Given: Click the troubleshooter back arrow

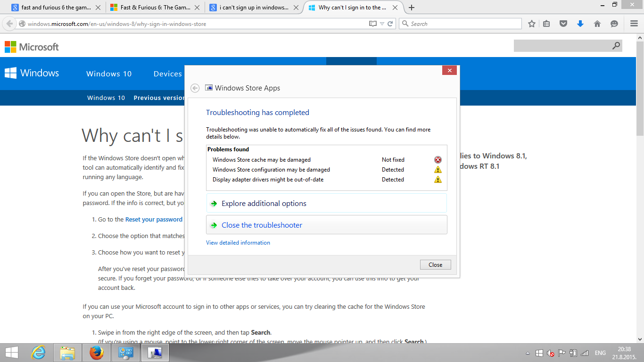Looking at the screenshot, I should click(195, 88).
